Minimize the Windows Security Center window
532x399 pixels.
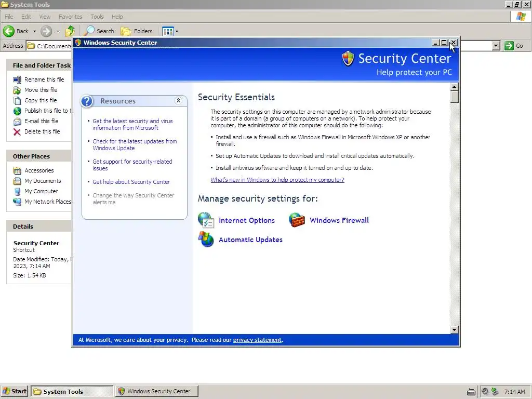click(x=435, y=43)
